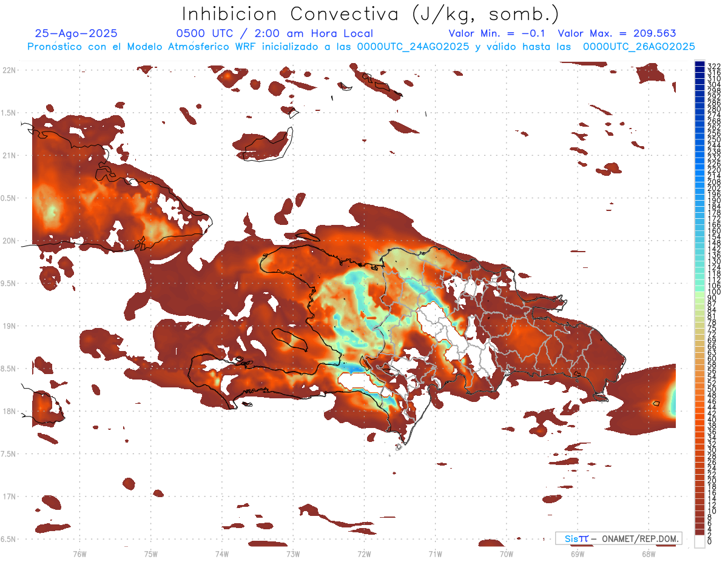This screenshot has height=562, width=728.
Task: Click the '22N' latitude label
Action: (8, 70)
